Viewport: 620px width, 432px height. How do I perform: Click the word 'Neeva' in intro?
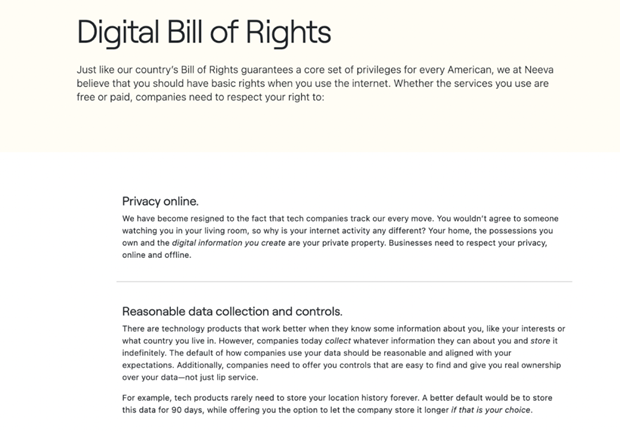point(539,70)
